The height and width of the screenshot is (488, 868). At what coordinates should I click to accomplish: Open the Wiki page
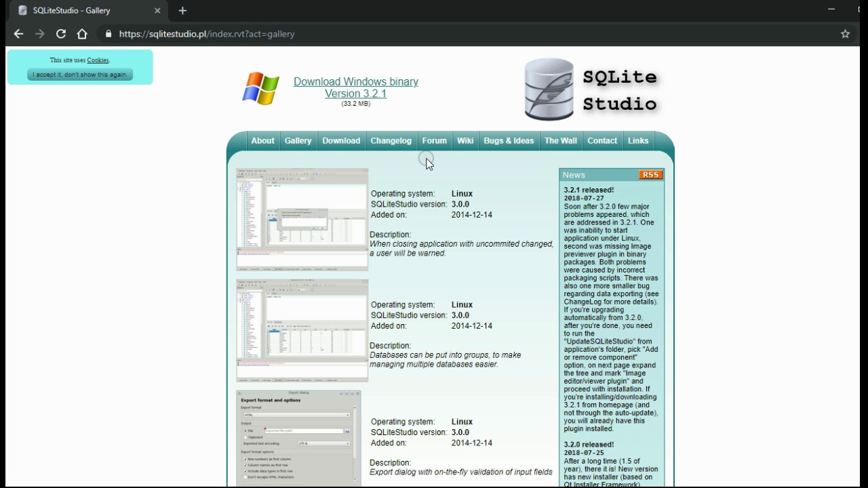pyautogui.click(x=465, y=141)
